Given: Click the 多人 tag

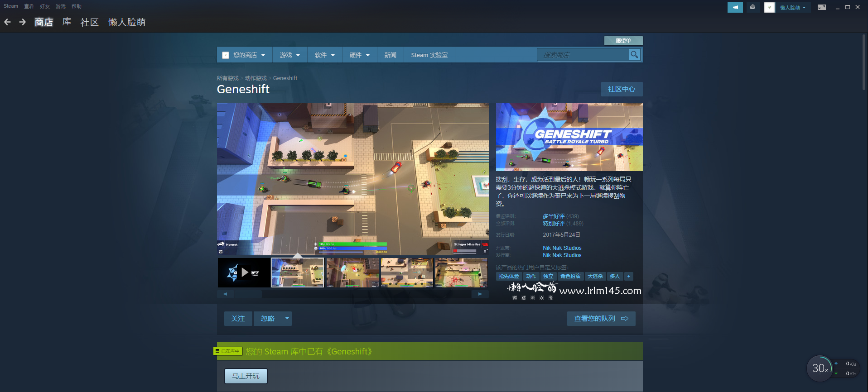Looking at the screenshot, I should pyautogui.click(x=615, y=276).
